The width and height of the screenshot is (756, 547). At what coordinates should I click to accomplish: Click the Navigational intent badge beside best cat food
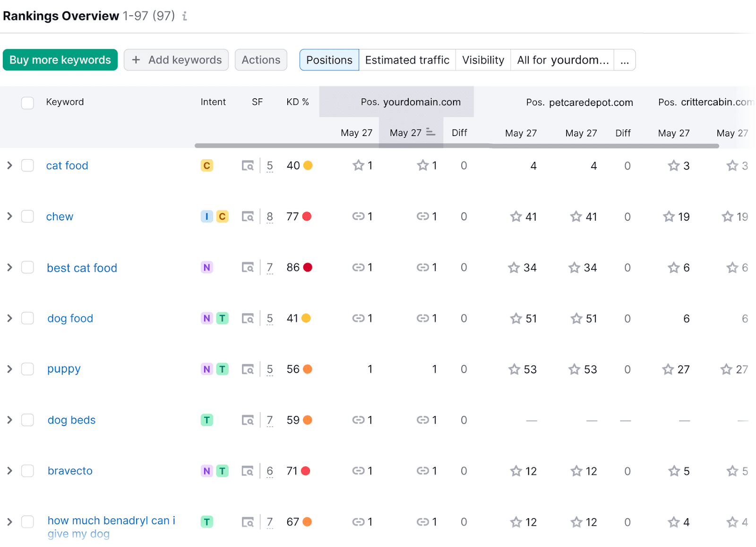(206, 267)
